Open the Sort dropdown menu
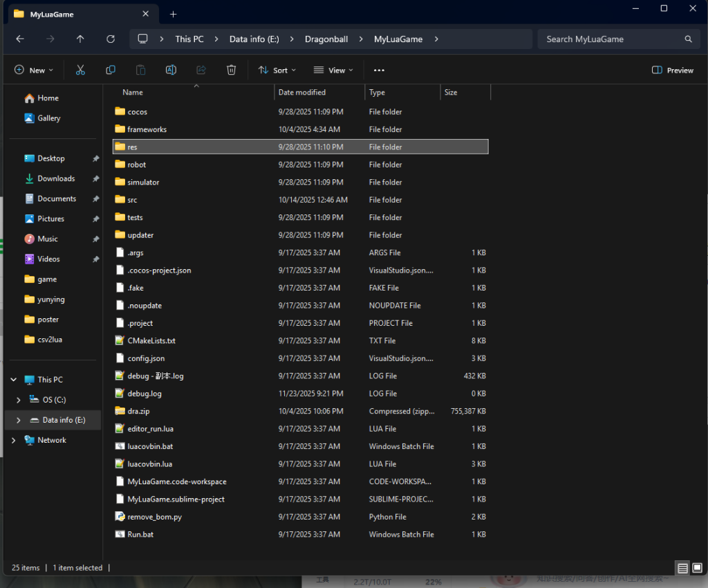 [x=277, y=70]
